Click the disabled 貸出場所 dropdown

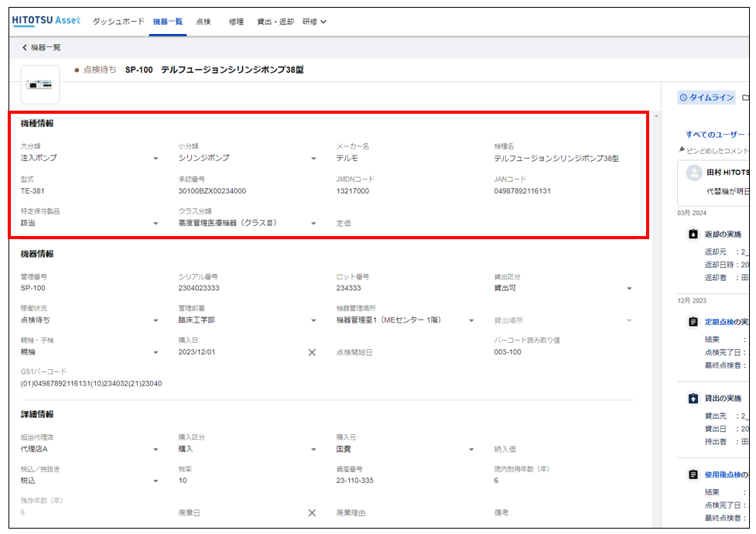(563, 320)
